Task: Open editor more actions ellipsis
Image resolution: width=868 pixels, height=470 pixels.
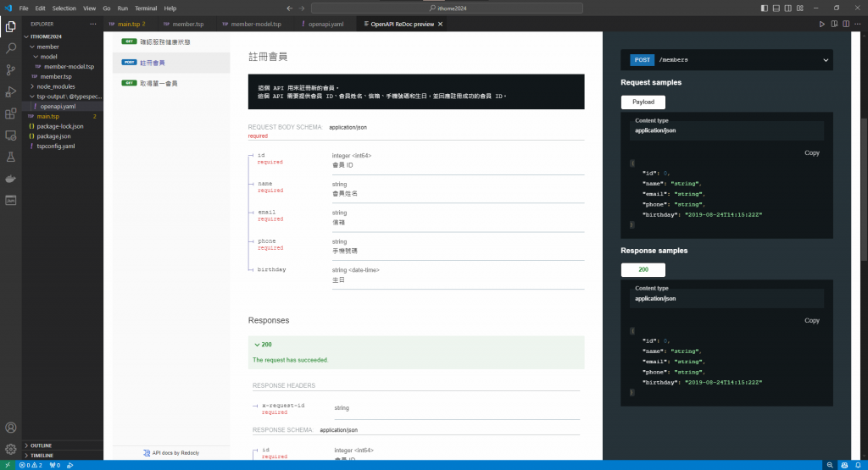Action: [x=858, y=24]
